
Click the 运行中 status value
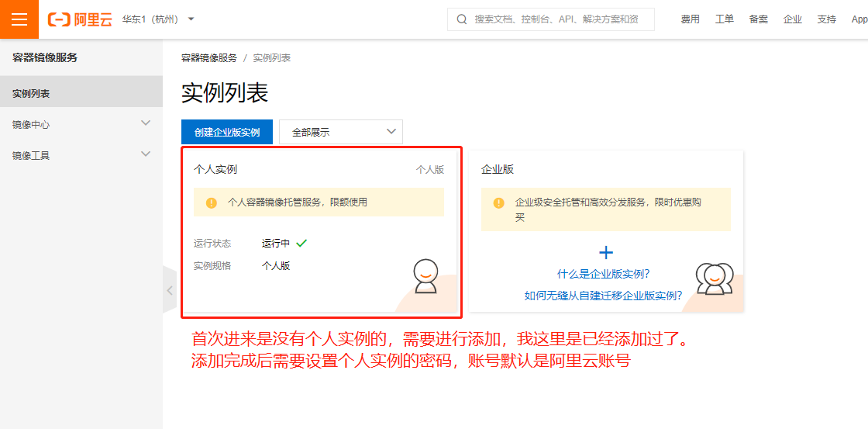(276, 243)
